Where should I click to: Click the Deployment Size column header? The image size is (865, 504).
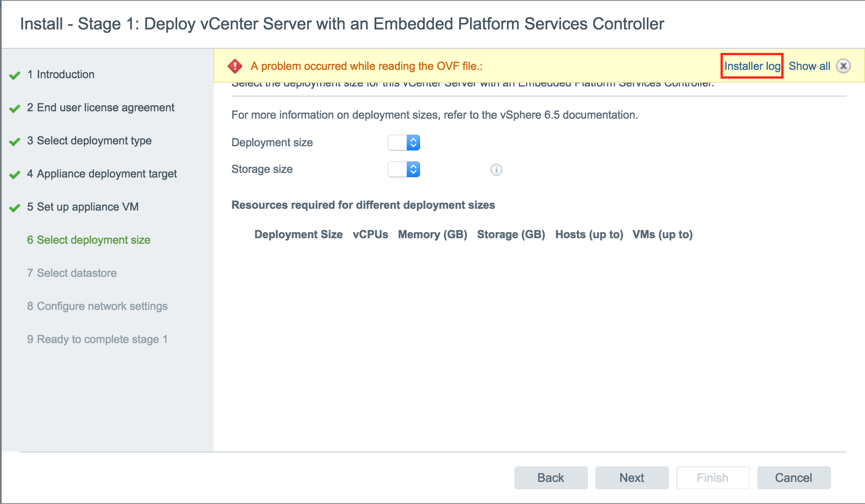point(298,235)
